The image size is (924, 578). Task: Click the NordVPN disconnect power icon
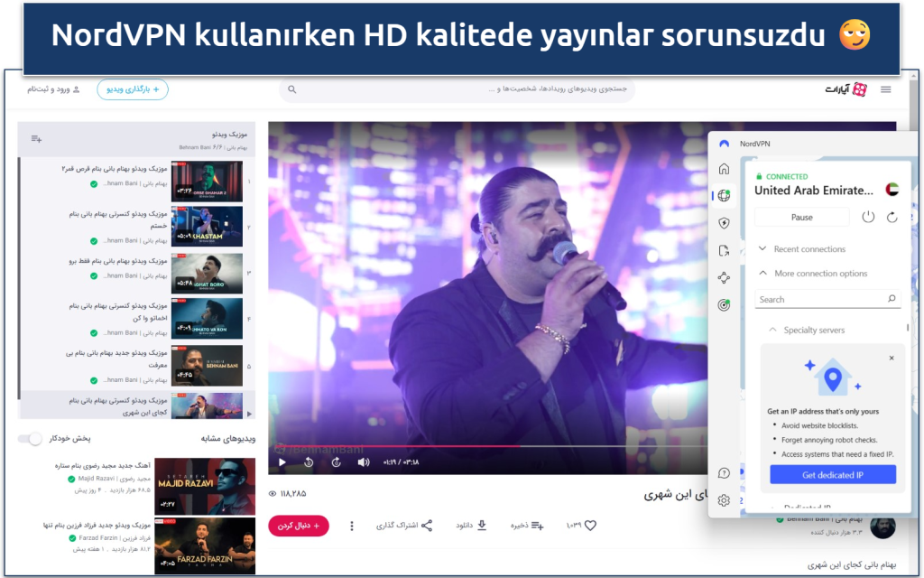(x=868, y=217)
